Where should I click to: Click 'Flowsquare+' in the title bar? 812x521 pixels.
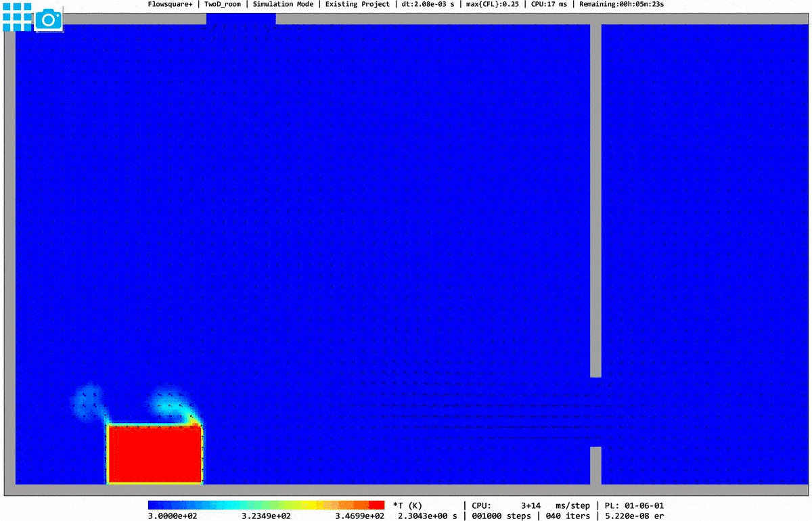(x=171, y=4)
